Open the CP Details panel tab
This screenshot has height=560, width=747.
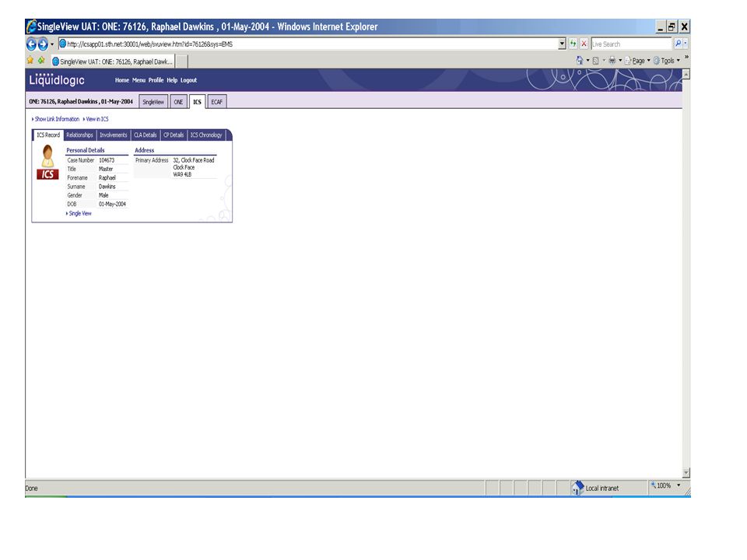point(174,135)
